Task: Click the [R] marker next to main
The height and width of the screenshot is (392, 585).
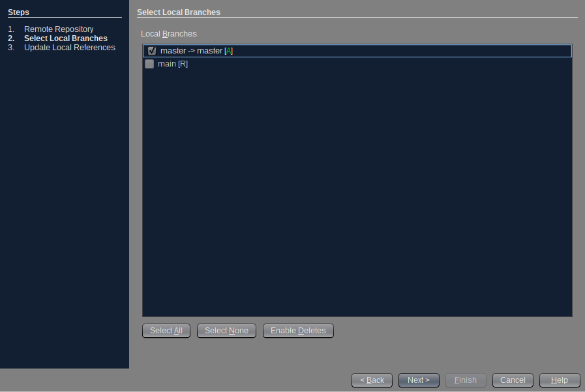Action: pyautogui.click(x=183, y=64)
